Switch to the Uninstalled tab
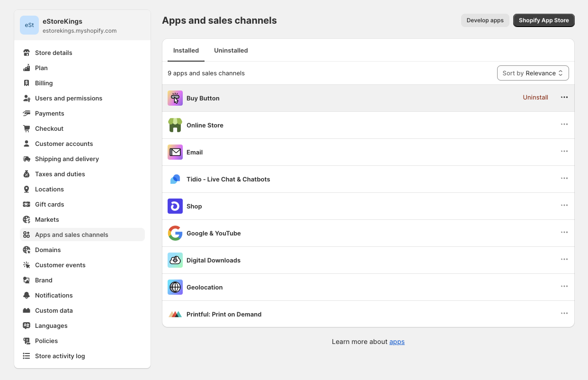The image size is (588, 380). 231,50
